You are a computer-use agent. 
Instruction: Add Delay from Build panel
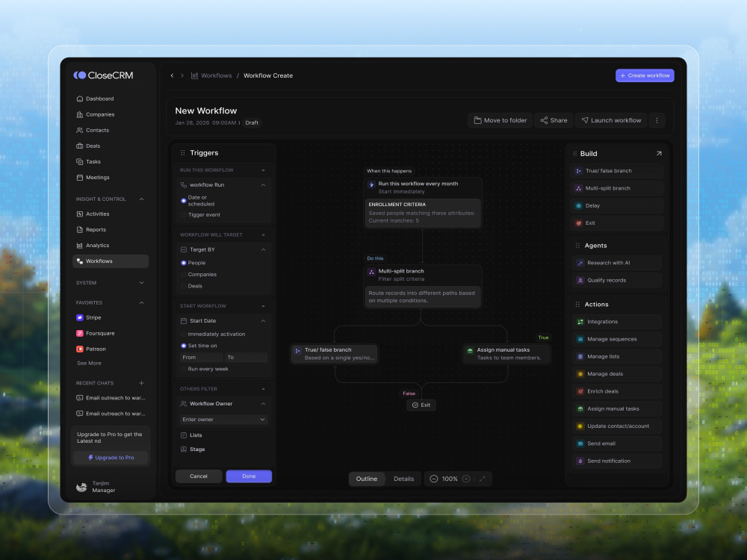[617, 206]
